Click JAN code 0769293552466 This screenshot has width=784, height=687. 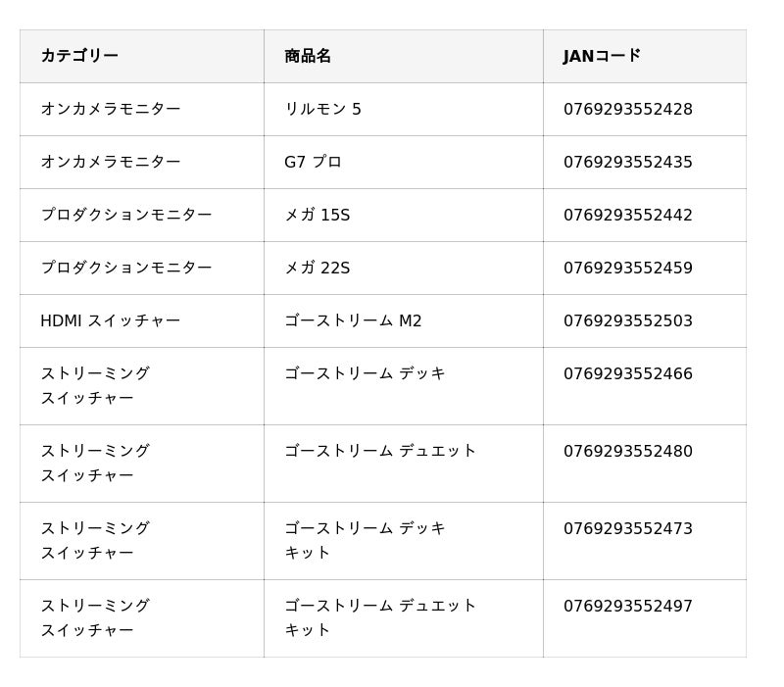[x=627, y=373]
